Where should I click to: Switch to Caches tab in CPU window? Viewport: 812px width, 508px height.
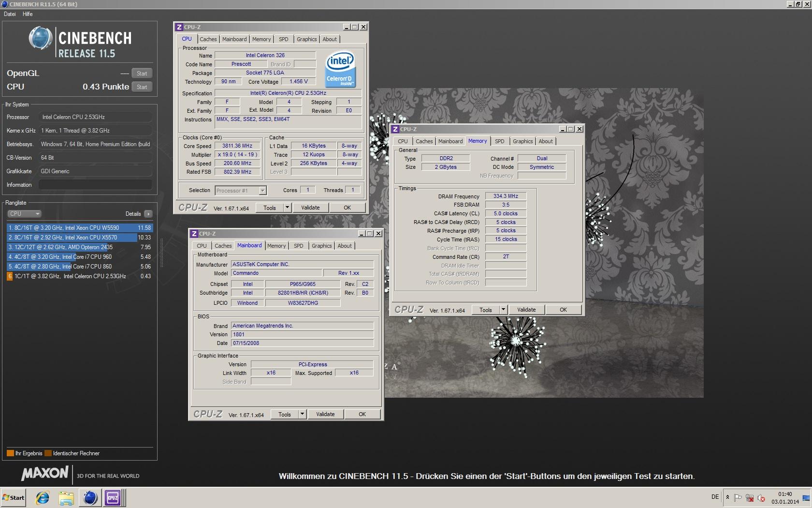[x=208, y=39]
